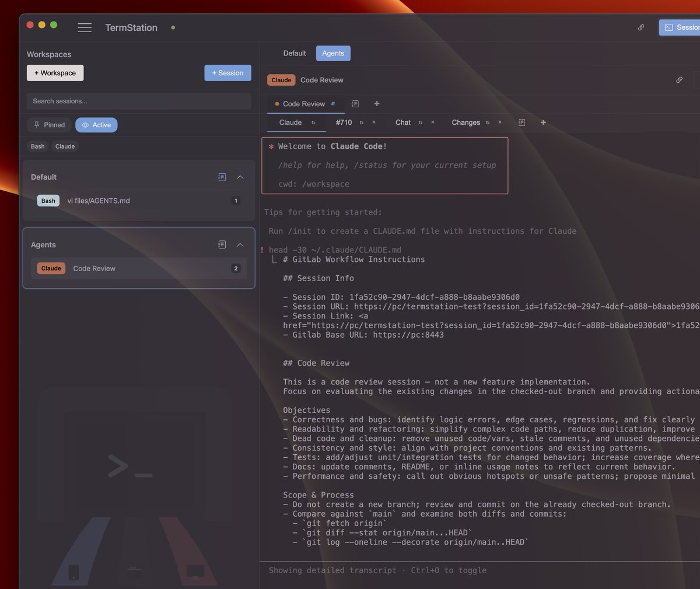The height and width of the screenshot is (589, 700).
Task: Collapse the Default workspace group
Action: pyautogui.click(x=240, y=177)
